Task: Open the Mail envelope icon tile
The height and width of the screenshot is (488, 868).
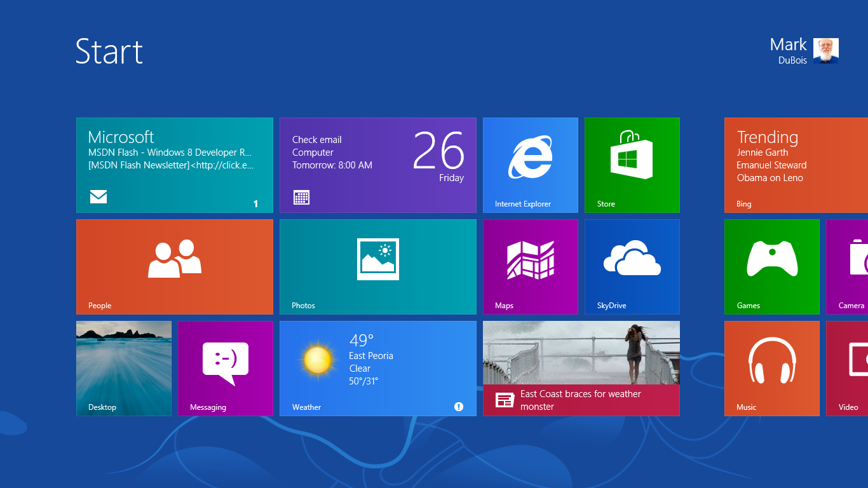Action: pos(98,197)
